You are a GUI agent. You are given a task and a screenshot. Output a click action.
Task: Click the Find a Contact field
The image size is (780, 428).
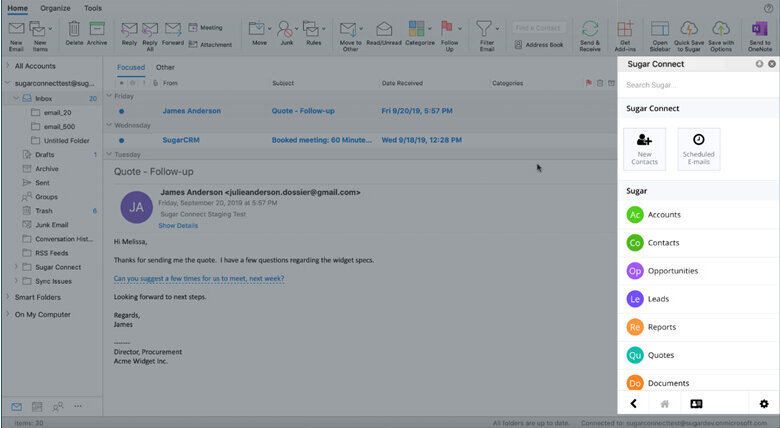(539, 28)
